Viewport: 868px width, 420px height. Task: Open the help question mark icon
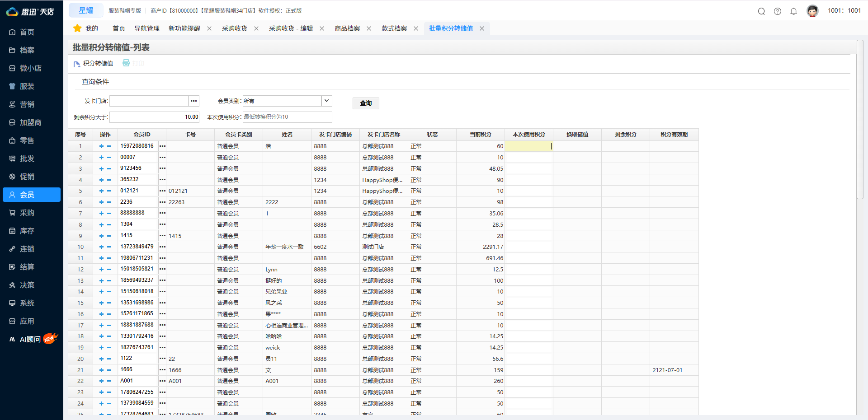pos(778,11)
